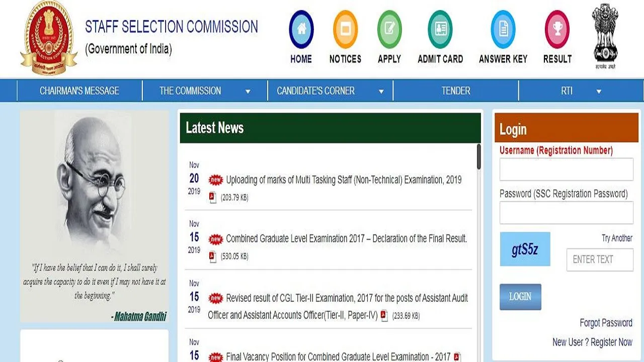Click the Home icon in header

pos(301,29)
